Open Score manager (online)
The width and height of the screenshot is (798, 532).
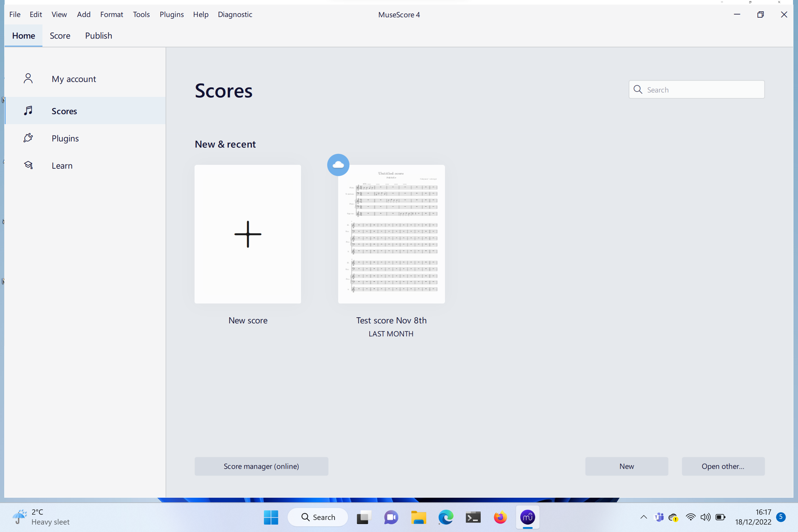pos(261,466)
